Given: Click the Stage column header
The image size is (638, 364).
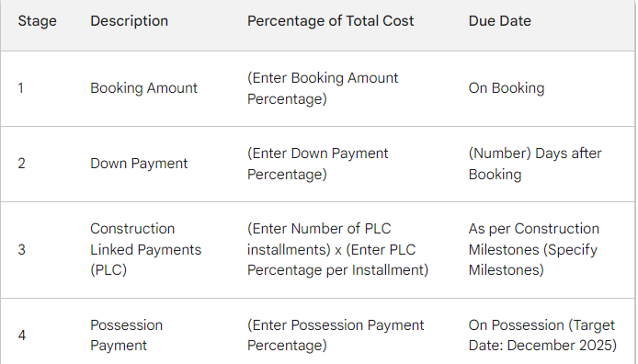Looking at the screenshot, I should (x=37, y=21).
